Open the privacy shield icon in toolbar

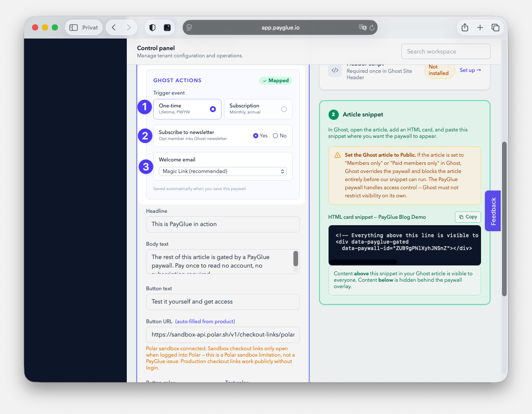(x=152, y=27)
